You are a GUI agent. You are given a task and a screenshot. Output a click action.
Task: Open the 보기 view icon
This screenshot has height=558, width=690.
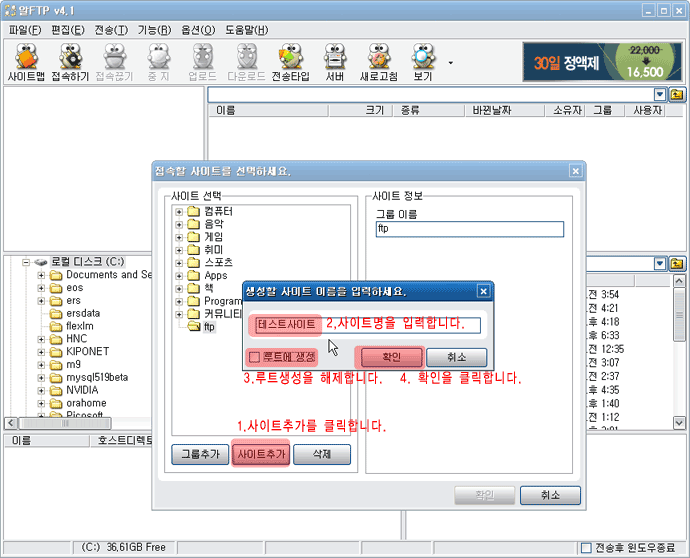click(423, 62)
